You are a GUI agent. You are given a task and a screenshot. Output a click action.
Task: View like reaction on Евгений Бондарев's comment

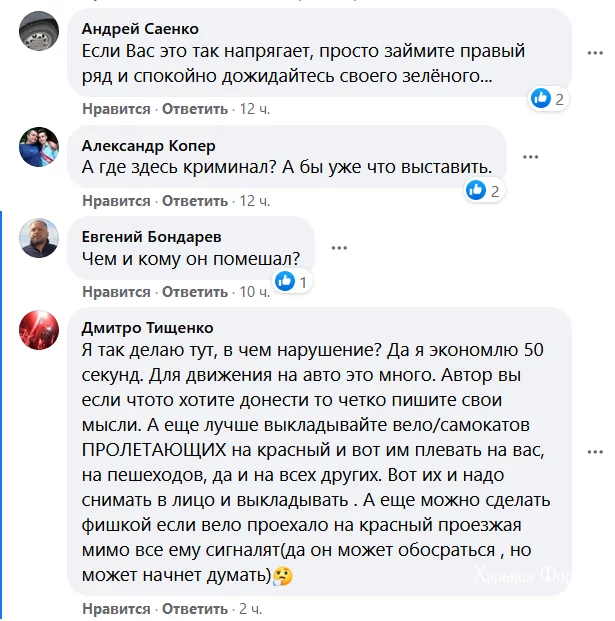click(291, 282)
